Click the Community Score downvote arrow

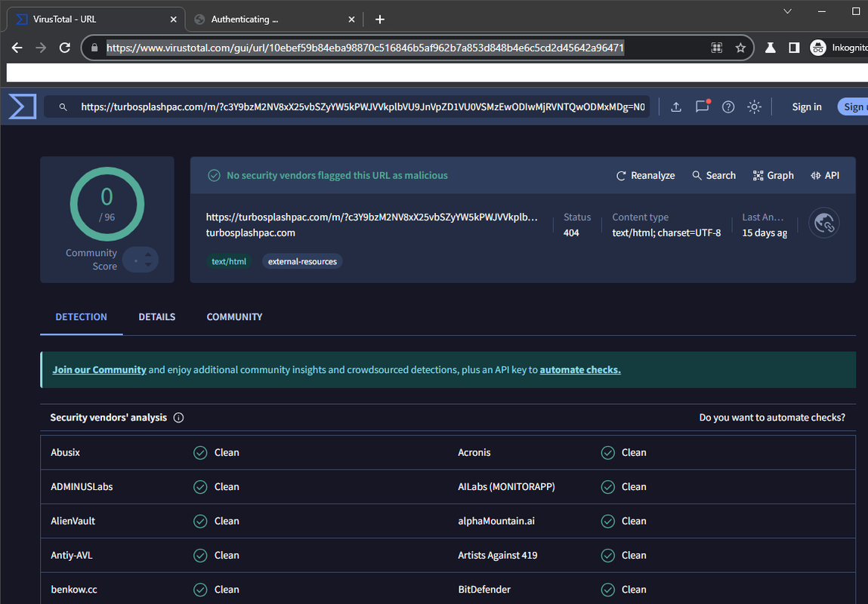148,265
